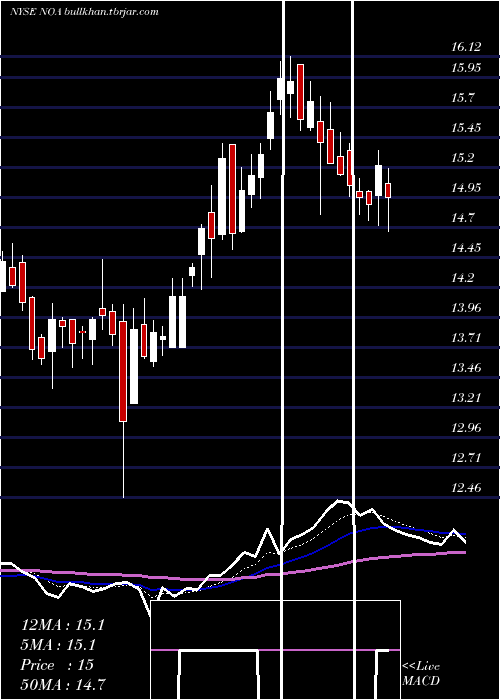Click the Price : 15 readout
Image resolution: width=500 pixels, height=700 pixels.
point(57,665)
